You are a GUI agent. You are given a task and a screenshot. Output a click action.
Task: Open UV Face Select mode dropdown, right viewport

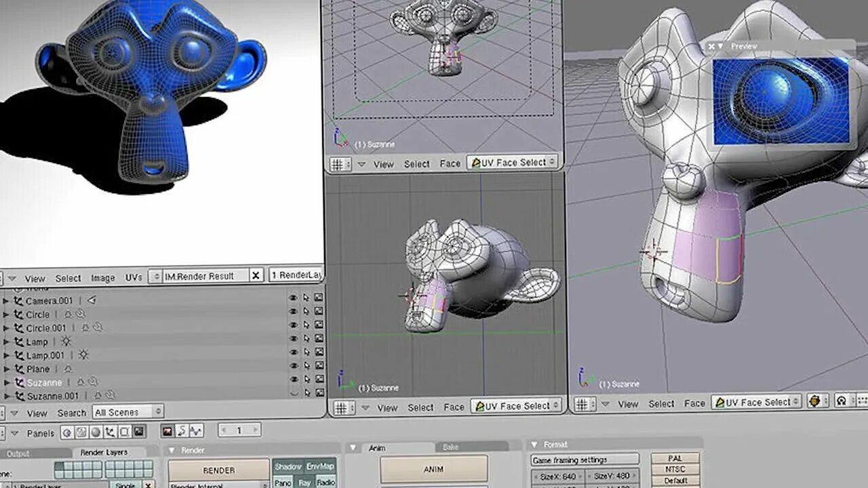coord(757,402)
